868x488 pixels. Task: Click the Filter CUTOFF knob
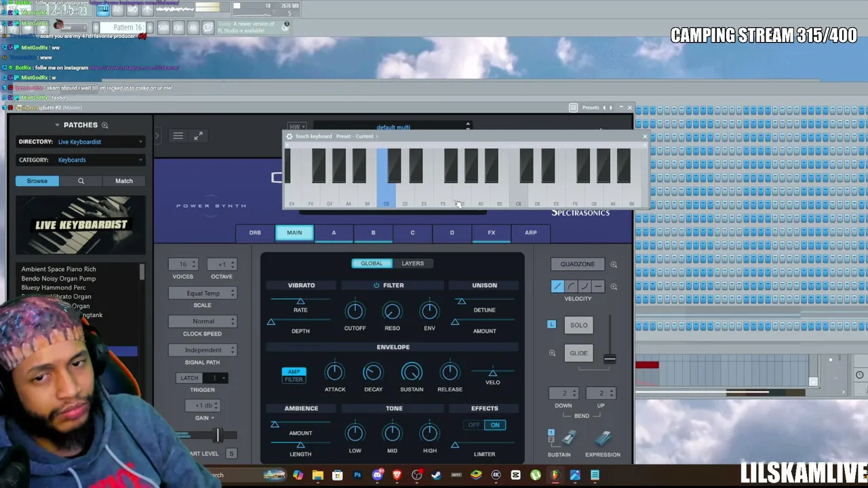coord(355,311)
